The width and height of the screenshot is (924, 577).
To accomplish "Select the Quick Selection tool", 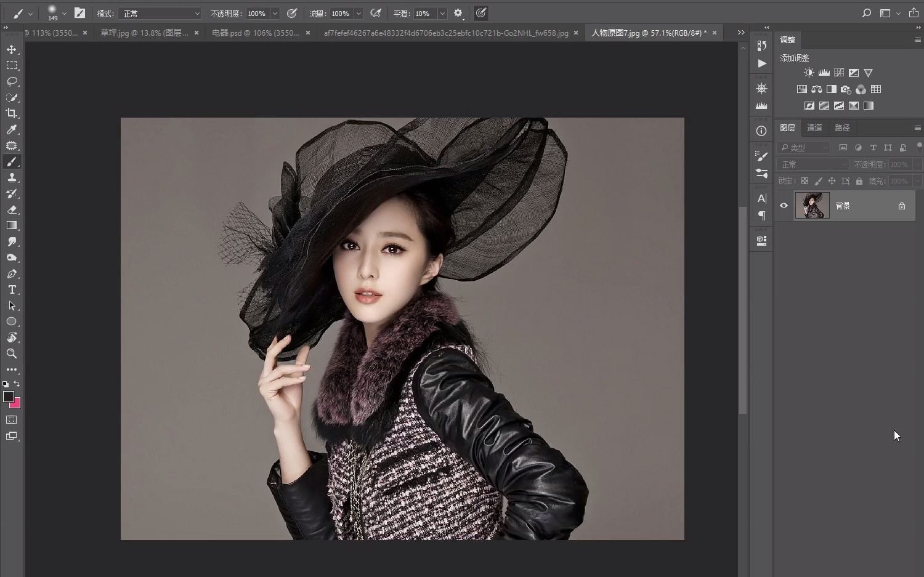I will click(12, 97).
